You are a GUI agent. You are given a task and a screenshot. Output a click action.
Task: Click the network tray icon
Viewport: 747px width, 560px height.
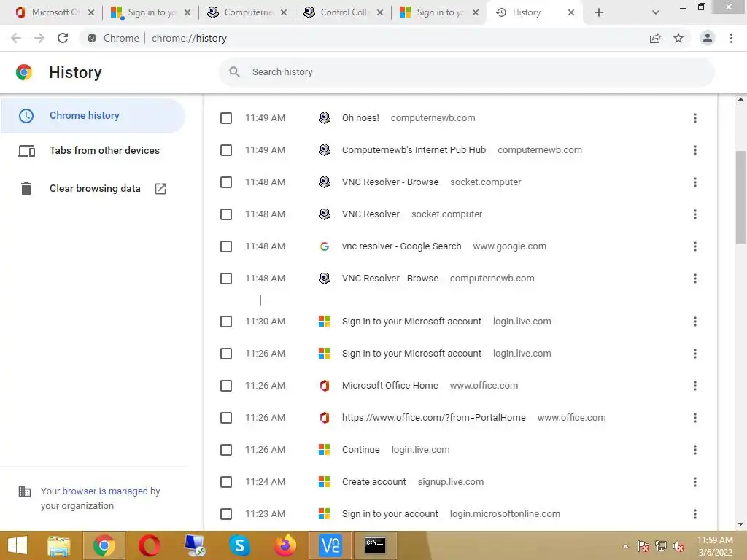[661, 546]
